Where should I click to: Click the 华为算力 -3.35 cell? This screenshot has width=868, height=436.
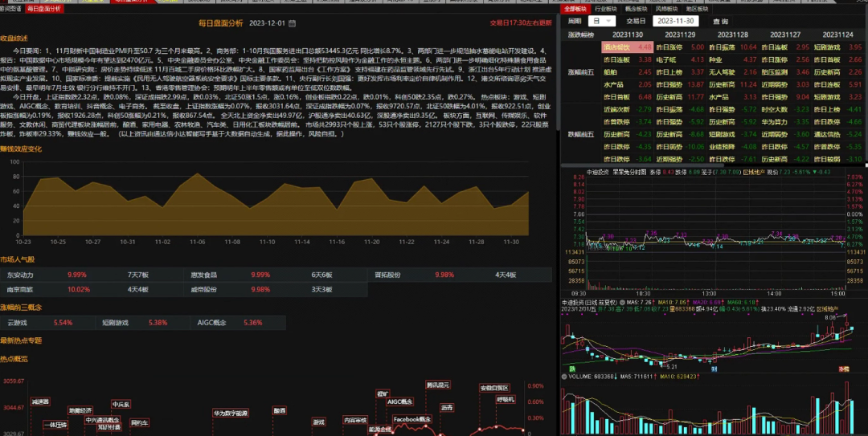pyautogui.click(x=785, y=122)
